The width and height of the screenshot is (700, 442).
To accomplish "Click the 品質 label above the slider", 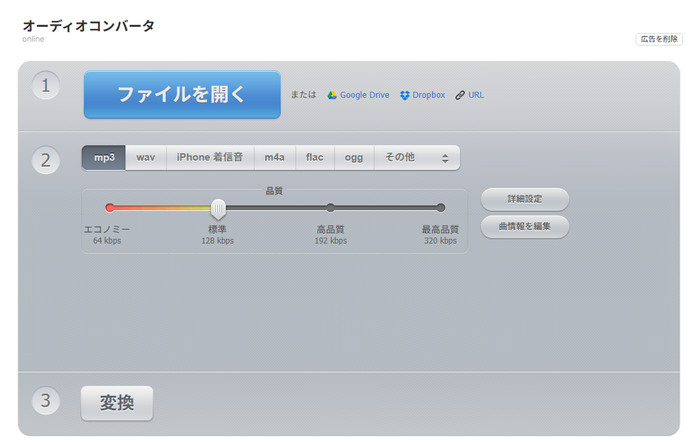I will pyautogui.click(x=274, y=191).
